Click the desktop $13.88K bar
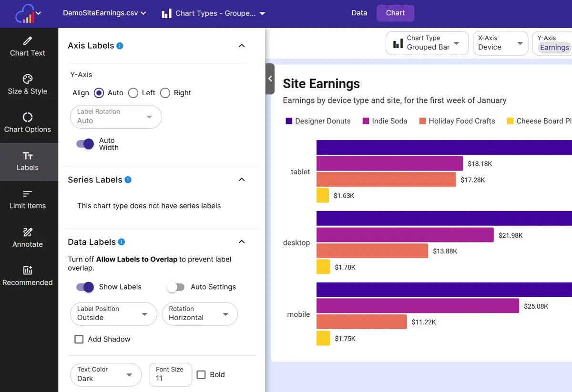 click(x=372, y=251)
